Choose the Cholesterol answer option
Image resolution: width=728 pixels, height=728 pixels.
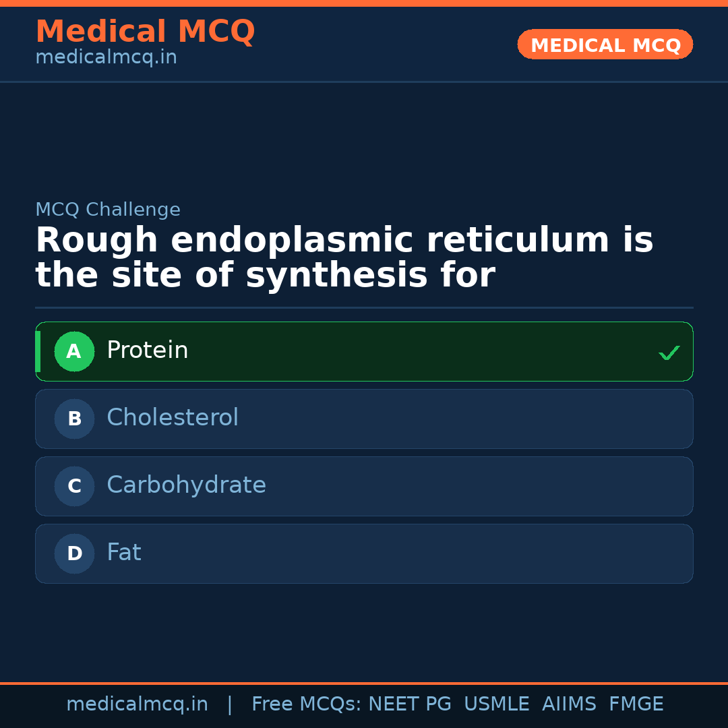(364, 419)
